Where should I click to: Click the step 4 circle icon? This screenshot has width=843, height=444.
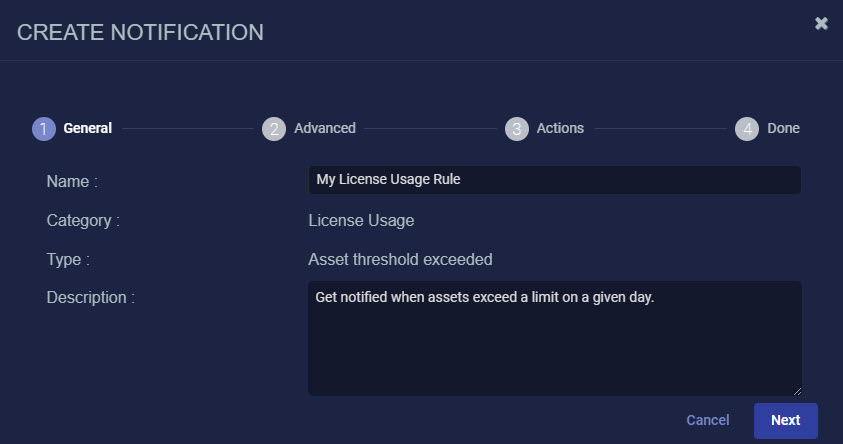point(747,129)
